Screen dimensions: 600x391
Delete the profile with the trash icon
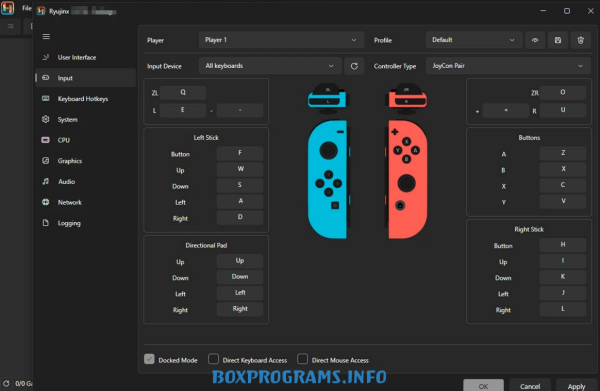pos(580,40)
